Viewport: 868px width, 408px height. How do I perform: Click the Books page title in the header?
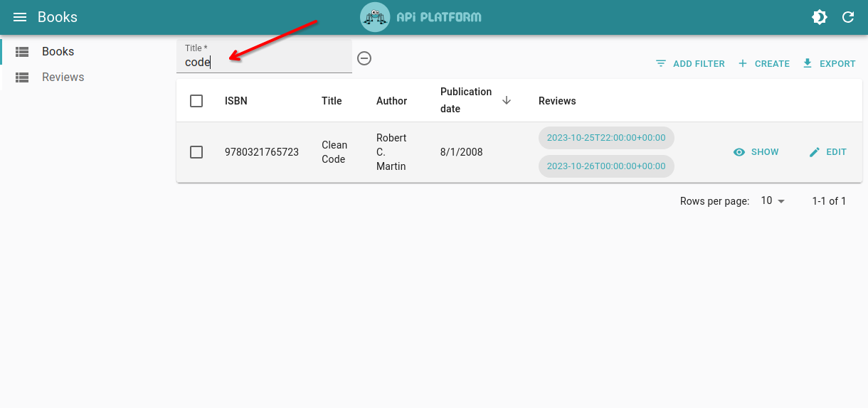(58, 17)
